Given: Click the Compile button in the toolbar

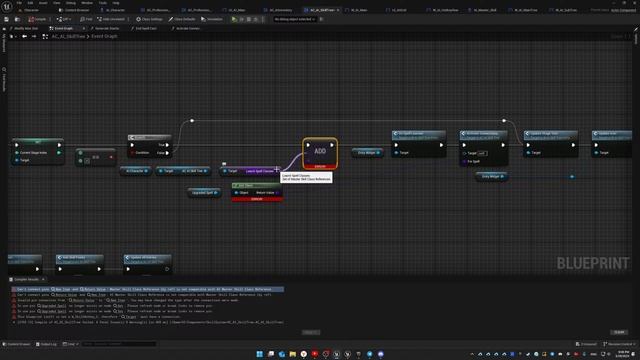Looking at the screenshot, I should click(x=37, y=19).
